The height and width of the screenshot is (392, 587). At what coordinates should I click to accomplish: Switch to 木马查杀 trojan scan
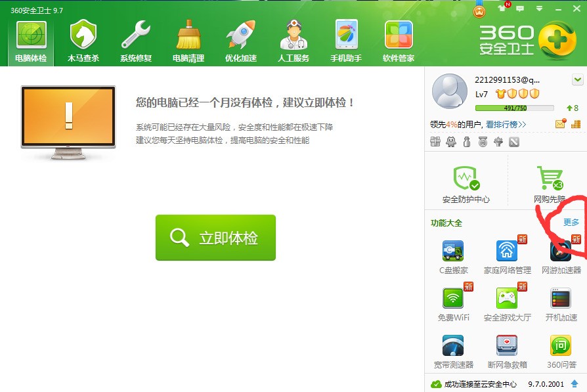83,41
